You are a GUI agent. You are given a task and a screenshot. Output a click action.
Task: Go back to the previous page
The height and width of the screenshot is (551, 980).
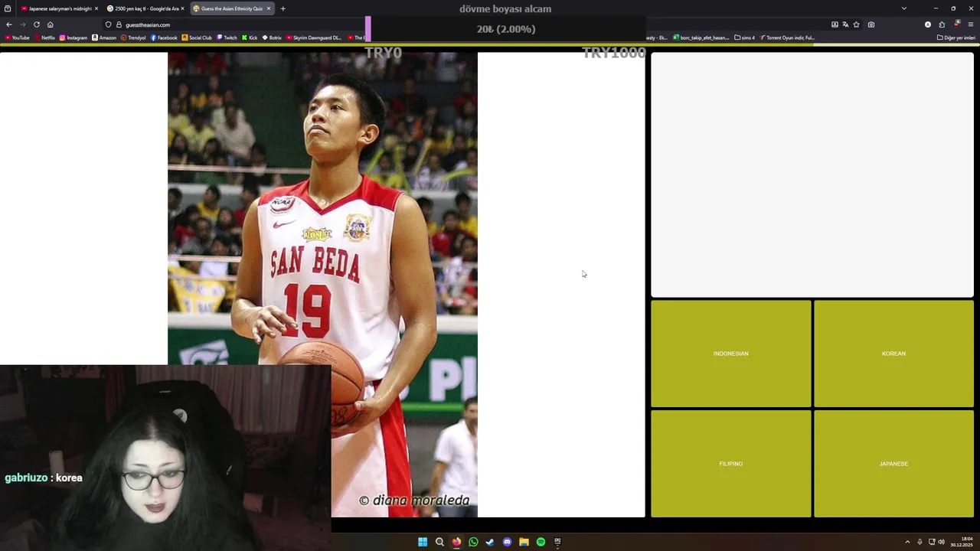[x=9, y=24]
